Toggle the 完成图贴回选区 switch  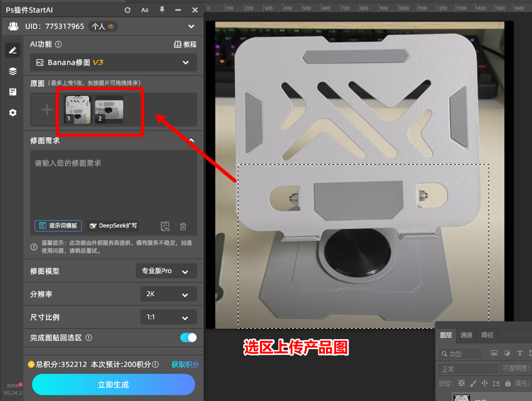pos(188,338)
